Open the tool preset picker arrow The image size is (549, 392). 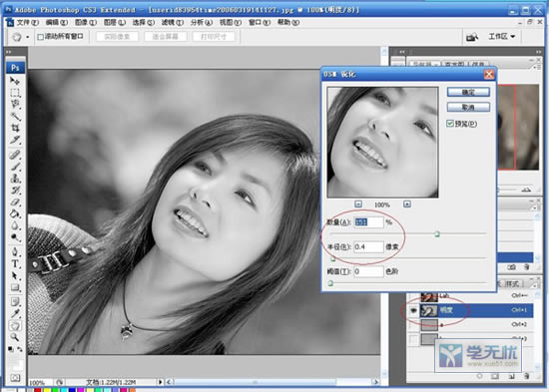point(28,37)
